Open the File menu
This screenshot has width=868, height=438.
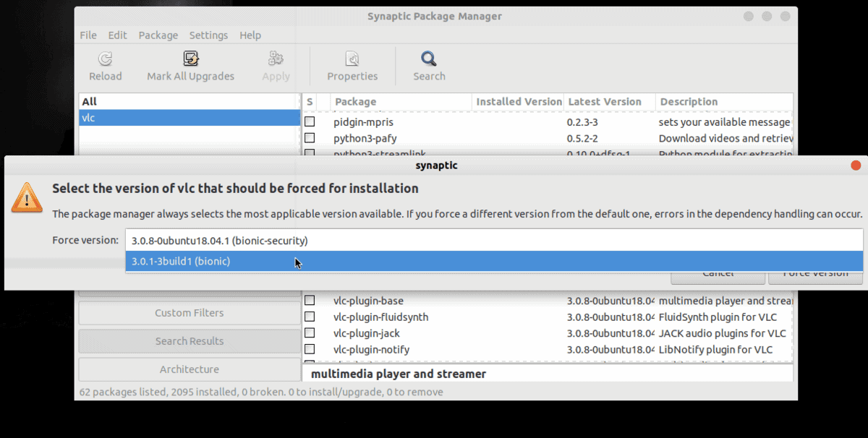pyautogui.click(x=88, y=35)
